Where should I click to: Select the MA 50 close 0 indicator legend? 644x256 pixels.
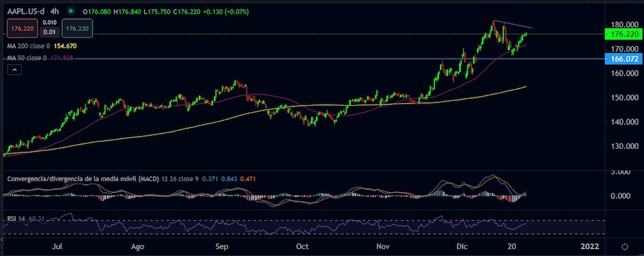(27, 58)
